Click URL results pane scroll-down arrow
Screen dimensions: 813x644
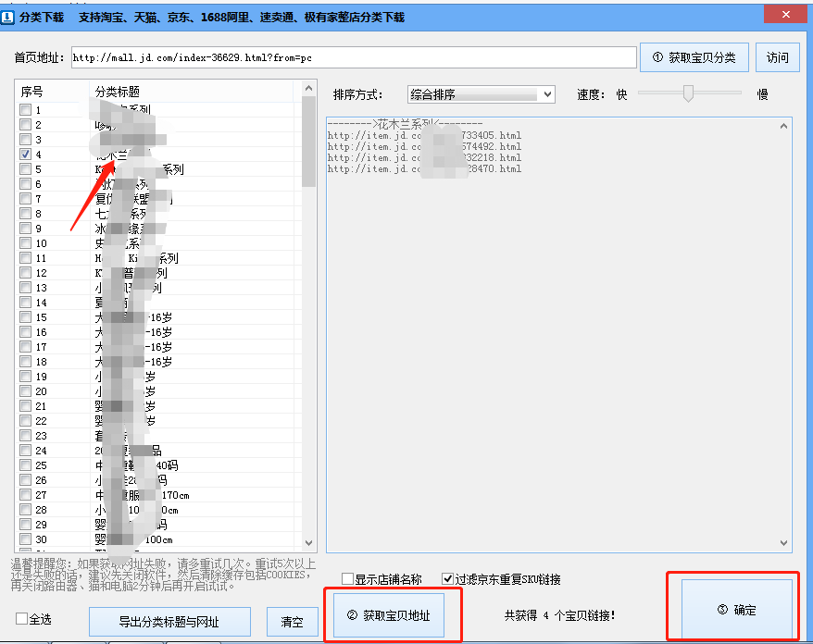[783, 543]
